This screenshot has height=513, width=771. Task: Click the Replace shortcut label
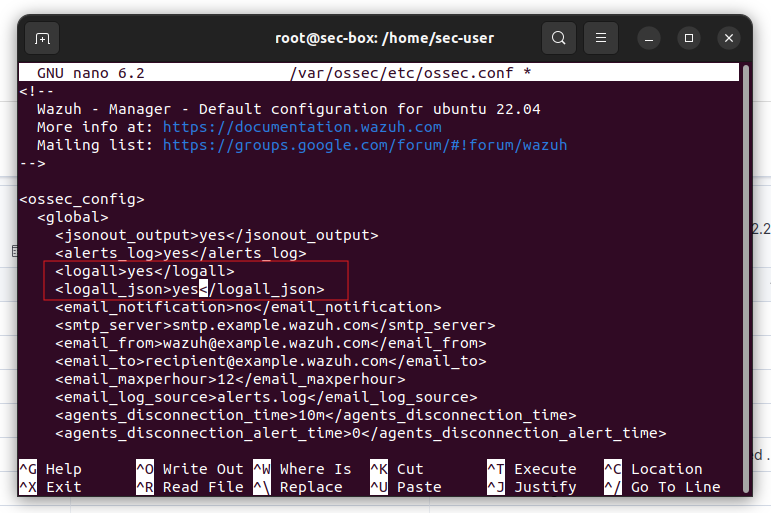coord(310,487)
